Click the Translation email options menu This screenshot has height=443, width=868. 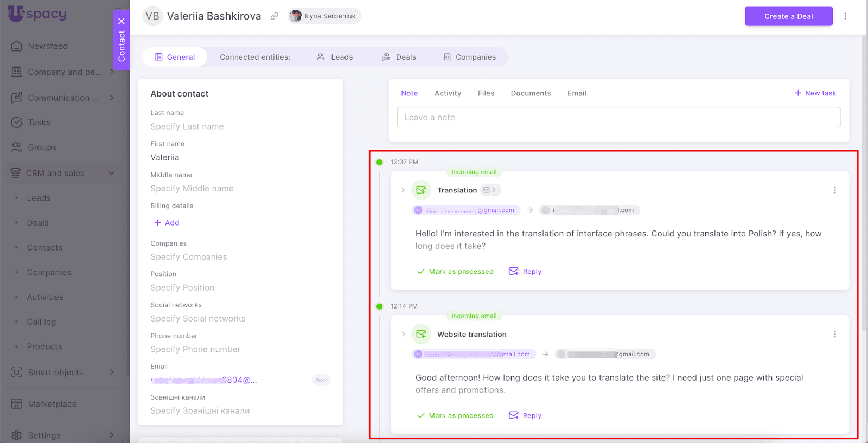(834, 190)
